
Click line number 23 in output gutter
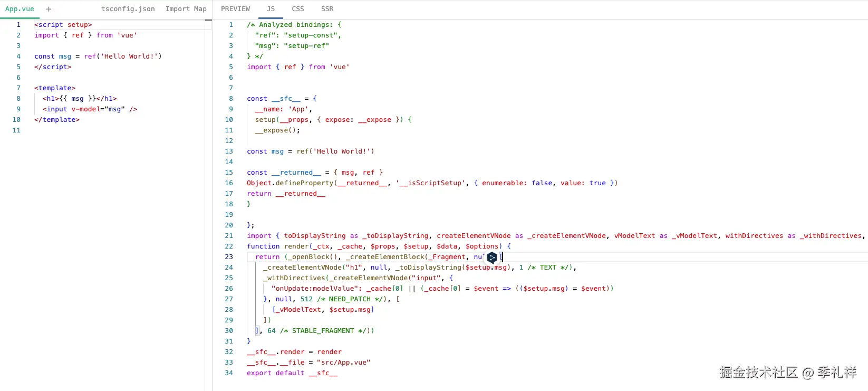click(229, 257)
